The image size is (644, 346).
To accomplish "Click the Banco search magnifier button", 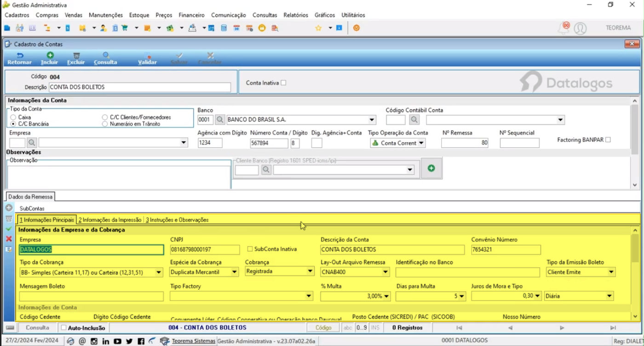I will (x=220, y=120).
